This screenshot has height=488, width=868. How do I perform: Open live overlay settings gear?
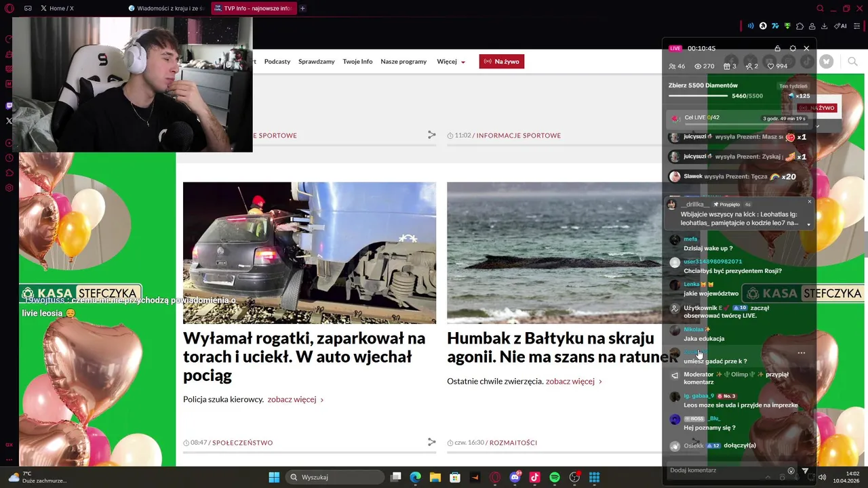point(792,48)
